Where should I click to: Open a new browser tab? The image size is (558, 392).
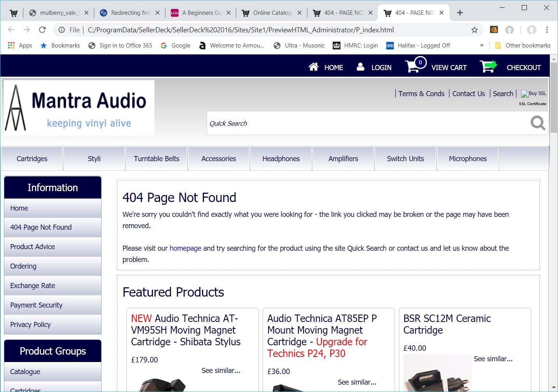click(x=460, y=13)
